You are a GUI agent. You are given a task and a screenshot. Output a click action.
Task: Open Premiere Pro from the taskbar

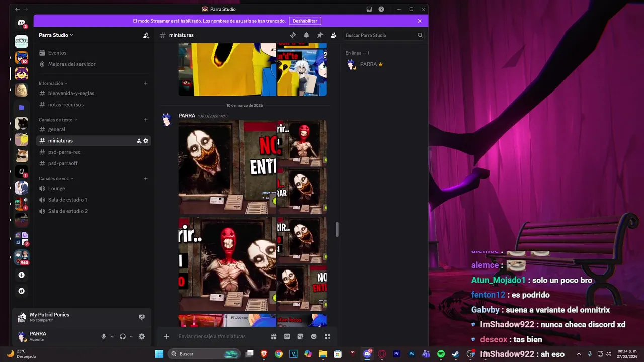coord(396,354)
